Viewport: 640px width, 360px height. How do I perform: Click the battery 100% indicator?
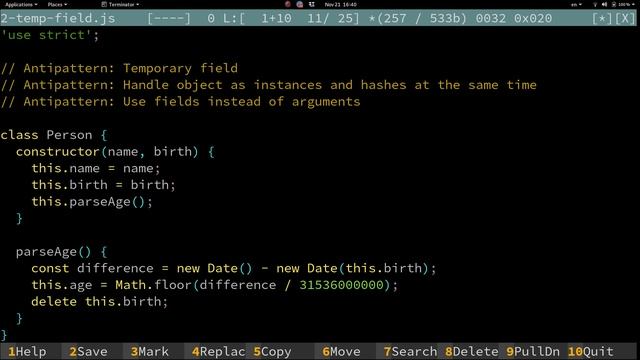tap(622, 4)
